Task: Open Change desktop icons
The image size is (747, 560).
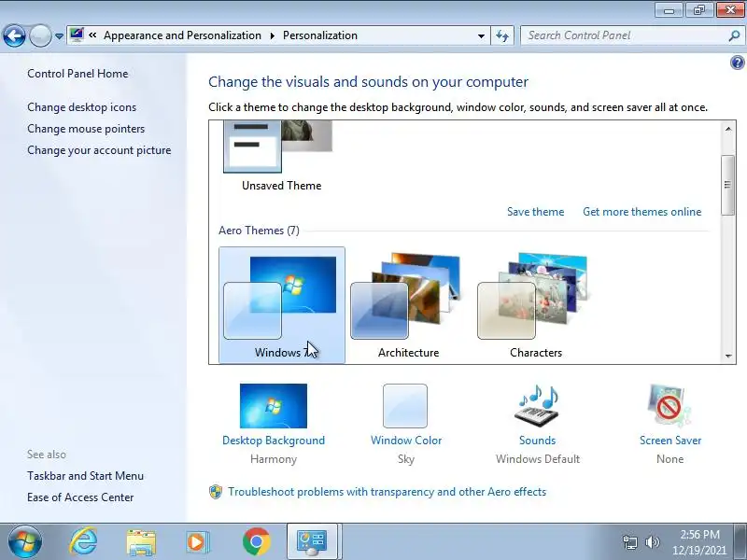Action: [x=81, y=107]
